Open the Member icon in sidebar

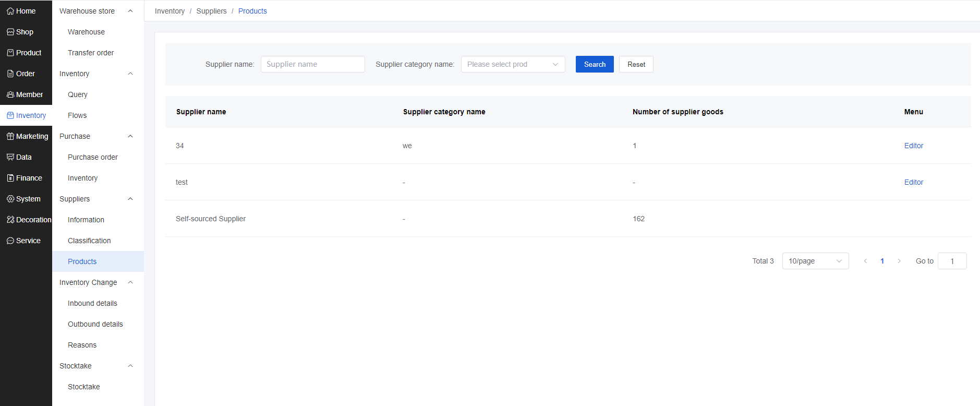(x=10, y=94)
